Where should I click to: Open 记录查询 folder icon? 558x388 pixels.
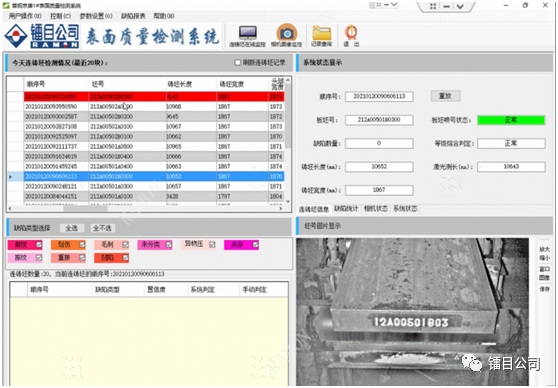(321, 36)
